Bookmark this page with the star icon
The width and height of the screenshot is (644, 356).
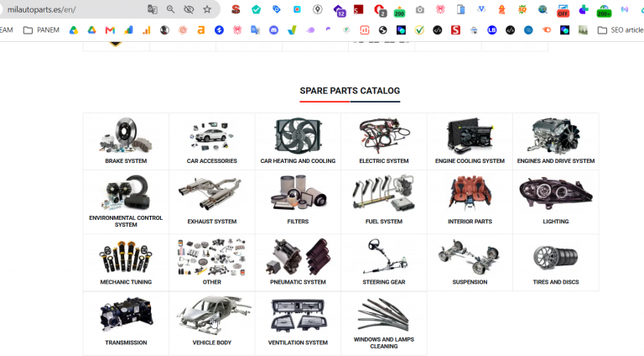(207, 9)
